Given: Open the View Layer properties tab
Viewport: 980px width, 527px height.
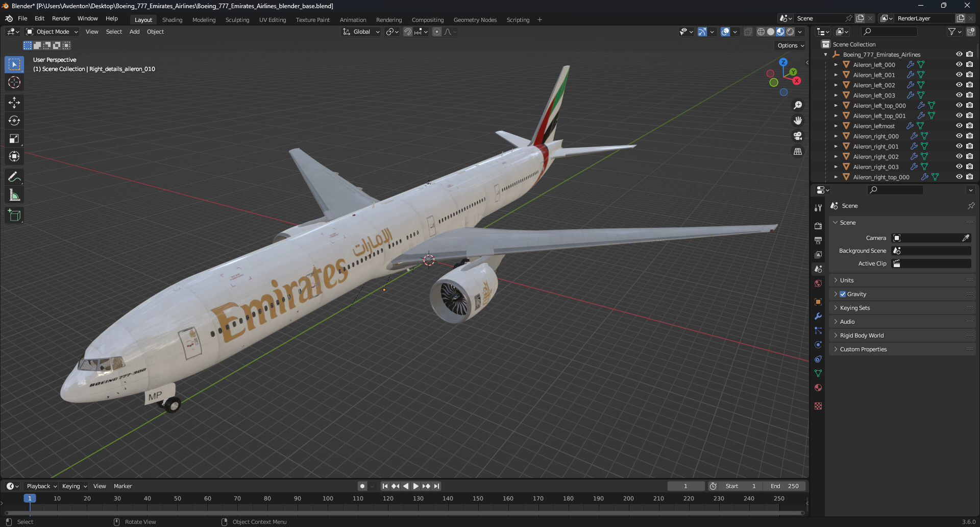Looking at the screenshot, I should 818,254.
